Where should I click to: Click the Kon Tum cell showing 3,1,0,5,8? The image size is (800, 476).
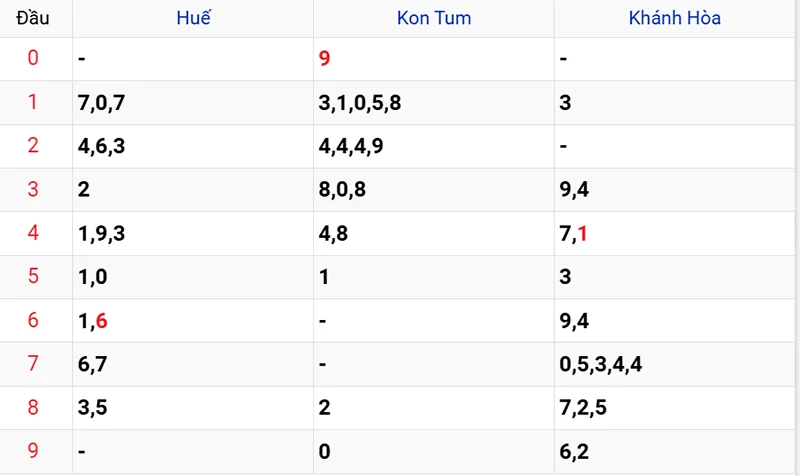coord(360,102)
